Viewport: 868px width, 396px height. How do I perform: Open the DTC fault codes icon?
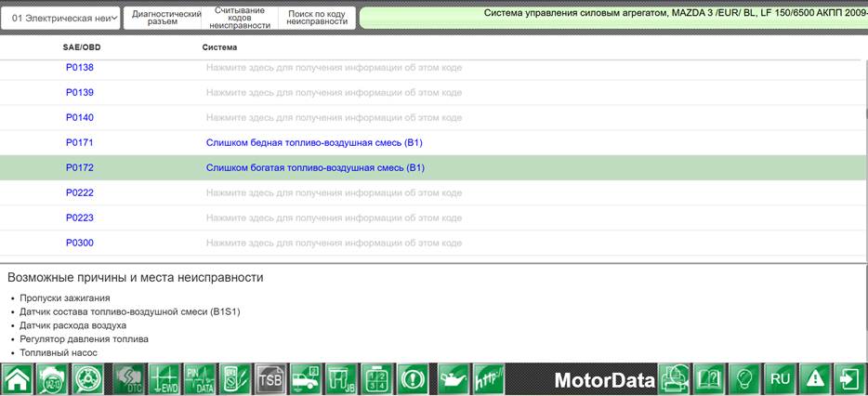pos(128,379)
